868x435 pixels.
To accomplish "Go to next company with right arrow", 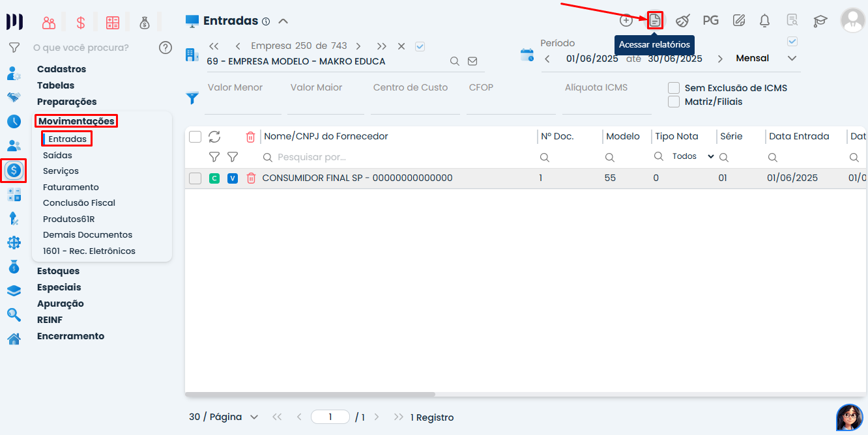I will click(358, 46).
